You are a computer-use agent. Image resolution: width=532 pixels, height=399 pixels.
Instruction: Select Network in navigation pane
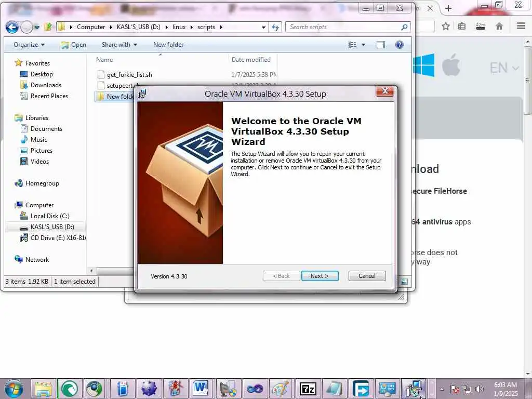37,260
